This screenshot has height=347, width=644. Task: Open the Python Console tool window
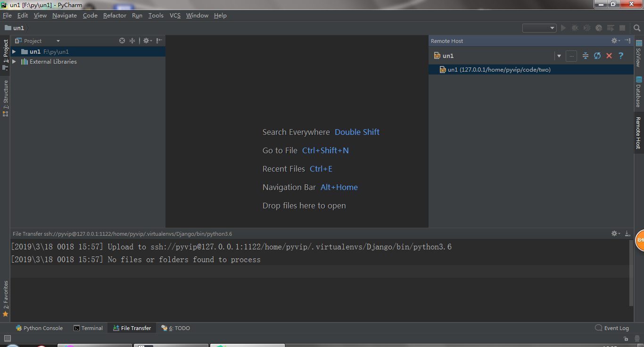(39, 328)
